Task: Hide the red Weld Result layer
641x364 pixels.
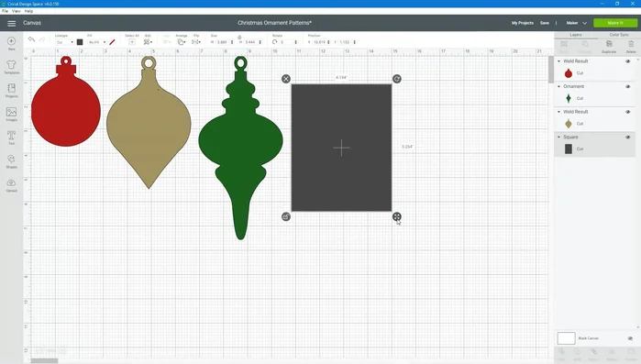Action: pos(628,61)
